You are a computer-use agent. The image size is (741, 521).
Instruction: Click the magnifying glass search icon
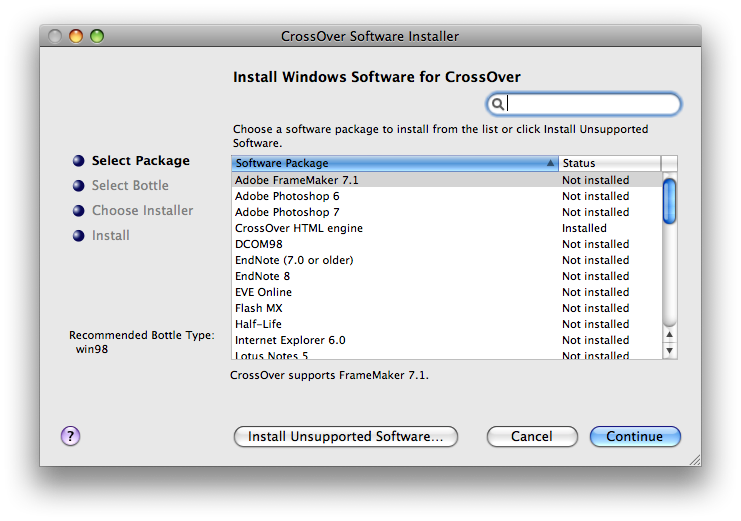[497, 104]
